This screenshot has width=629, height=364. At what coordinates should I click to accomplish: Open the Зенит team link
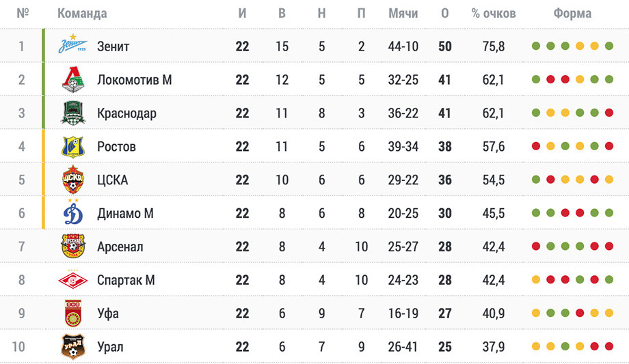pyautogui.click(x=113, y=46)
